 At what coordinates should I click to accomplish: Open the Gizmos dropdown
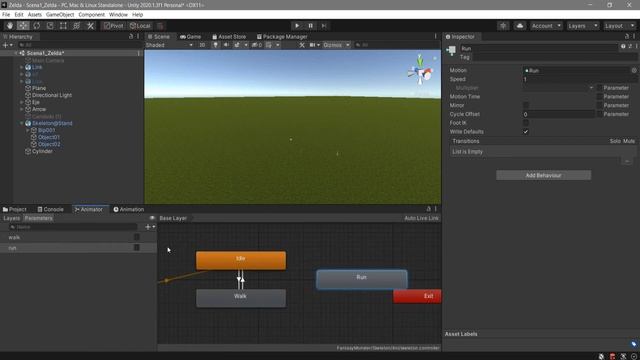[x=336, y=45]
